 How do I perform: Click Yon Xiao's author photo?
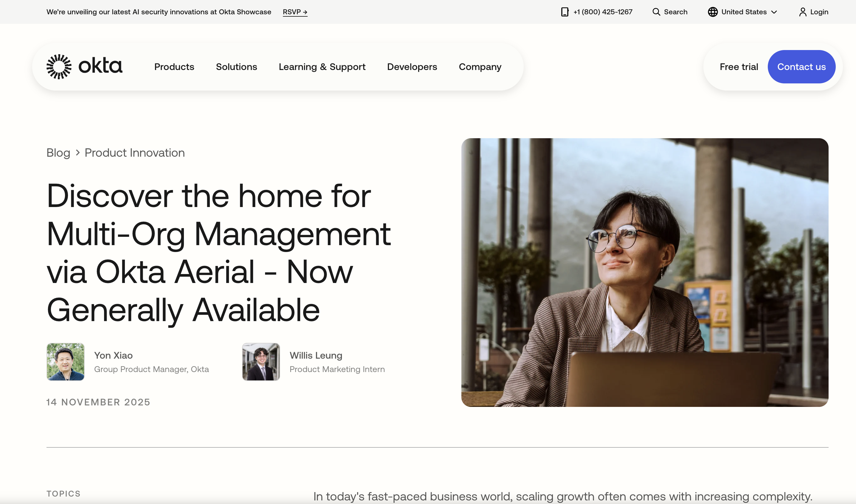65,362
